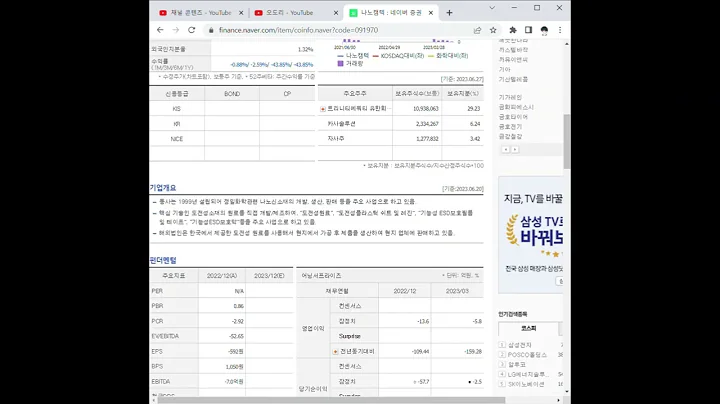Open a new browser tab

pos(450,13)
